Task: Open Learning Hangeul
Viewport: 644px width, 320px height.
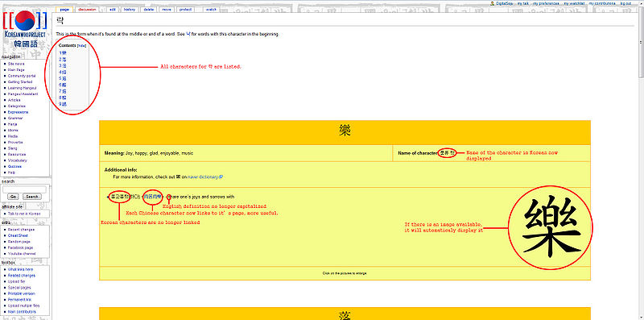Action: click(23, 88)
